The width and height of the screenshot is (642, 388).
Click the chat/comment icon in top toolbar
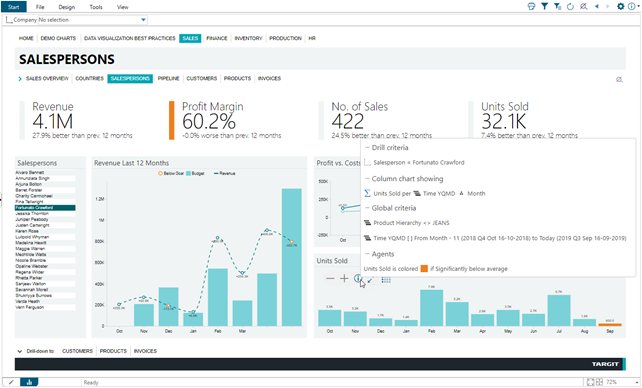[531, 6]
